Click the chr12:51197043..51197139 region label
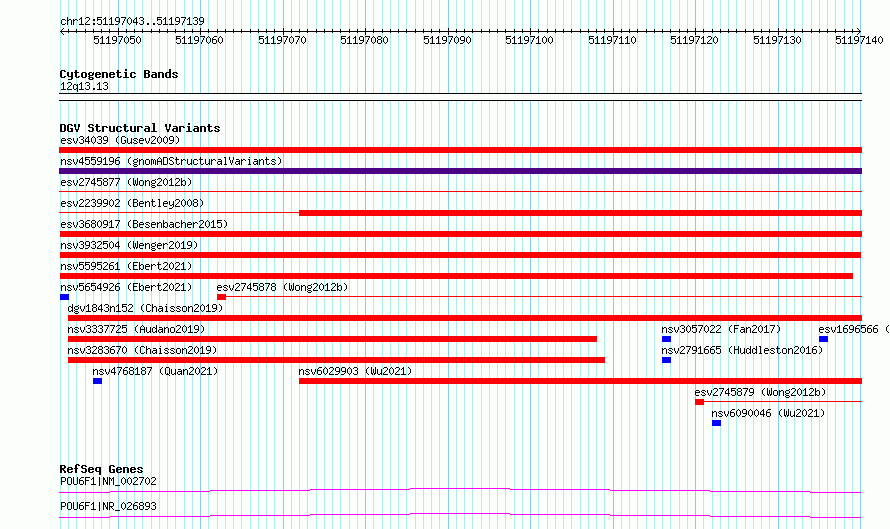The width and height of the screenshot is (890, 529). coord(132,22)
